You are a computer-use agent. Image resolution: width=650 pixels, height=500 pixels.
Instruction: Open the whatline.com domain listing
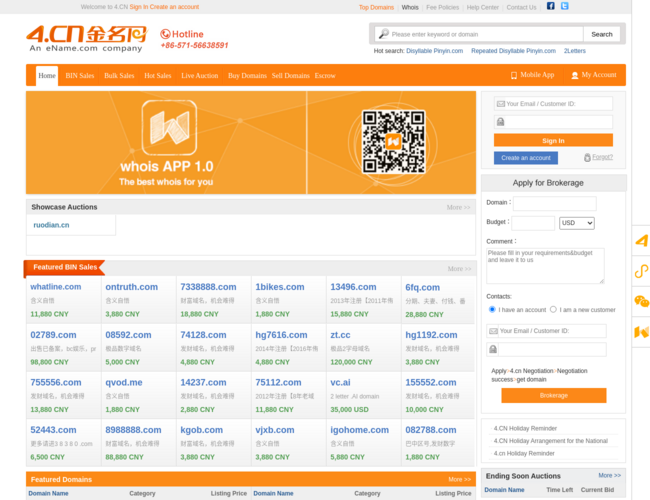pos(56,287)
